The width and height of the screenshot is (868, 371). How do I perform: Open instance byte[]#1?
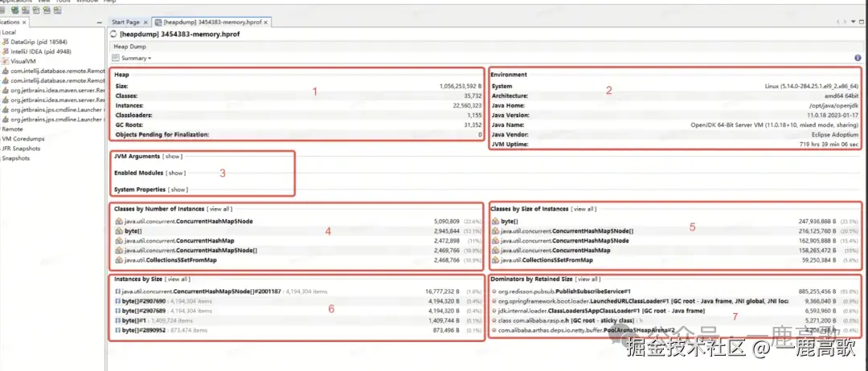pos(134,320)
